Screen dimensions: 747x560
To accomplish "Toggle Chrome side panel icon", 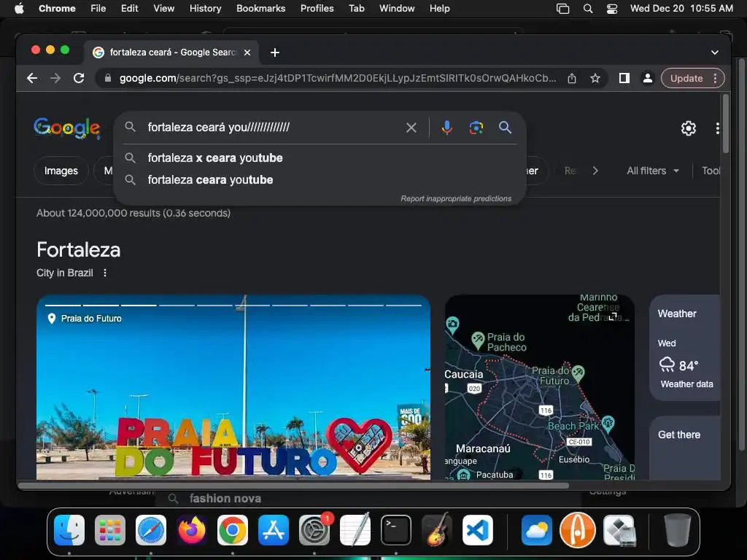I will coord(624,78).
